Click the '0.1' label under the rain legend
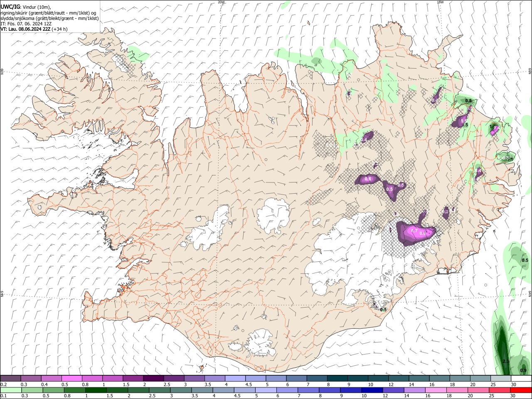This screenshot has height=399, width=532. [x=4, y=397]
